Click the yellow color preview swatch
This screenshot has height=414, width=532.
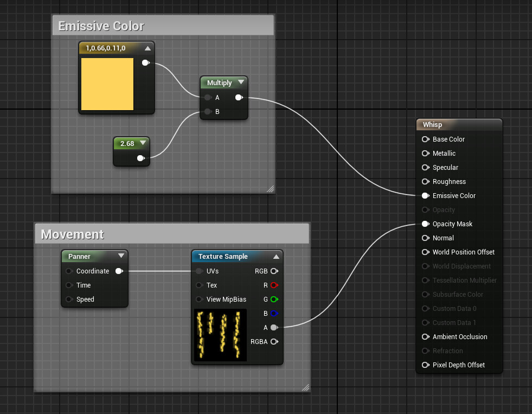[x=107, y=84]
